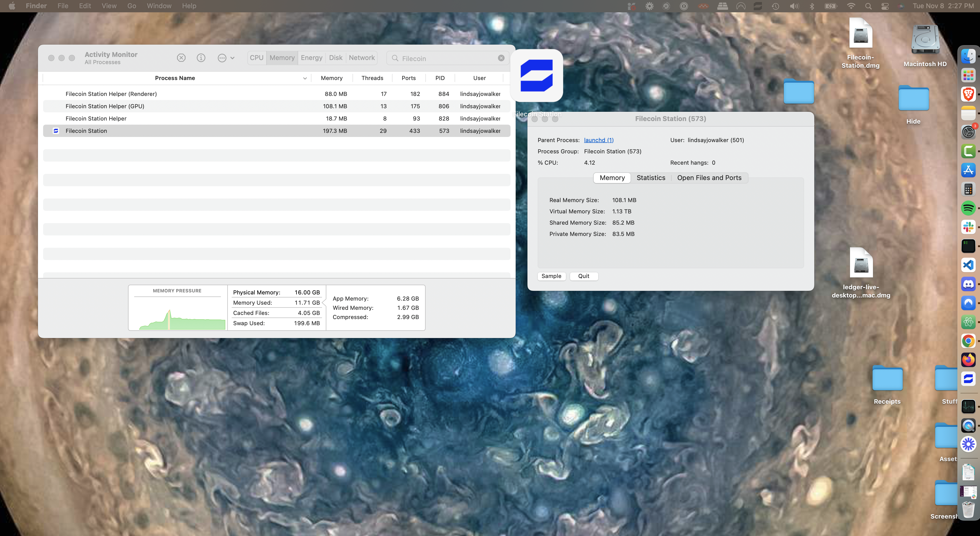Image resolution: width=980 pixels, height=536 pixels.
Task: Open Spotify from the dock
Action: (968, 208)
